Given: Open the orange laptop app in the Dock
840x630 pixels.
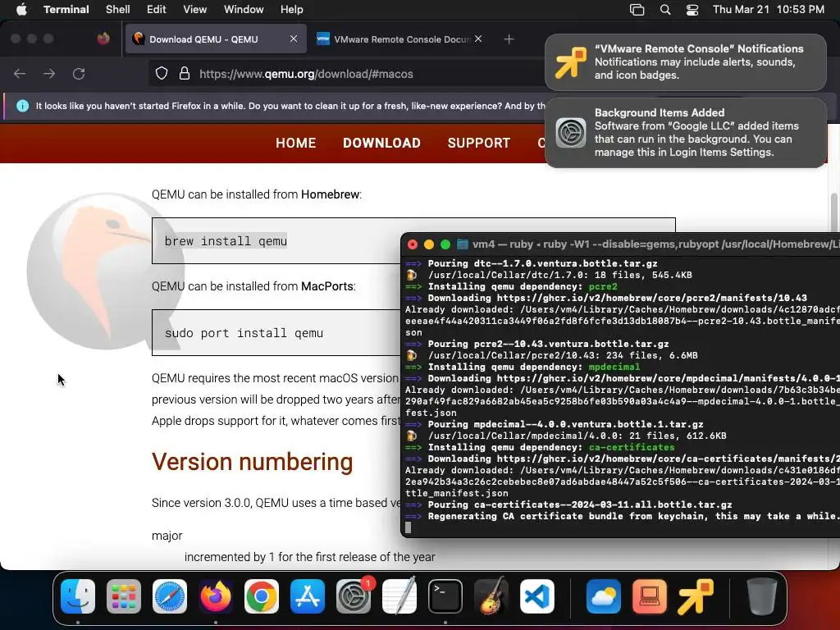Looking at the screenshot, I should pyautogui.click(x=650, y=596).
